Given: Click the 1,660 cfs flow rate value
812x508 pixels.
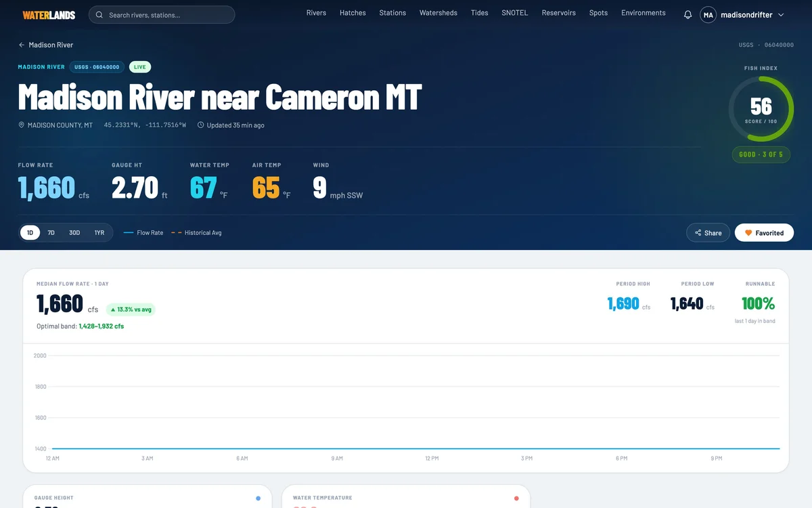Looking at the screenshot, I should click(x=53, y=188).
